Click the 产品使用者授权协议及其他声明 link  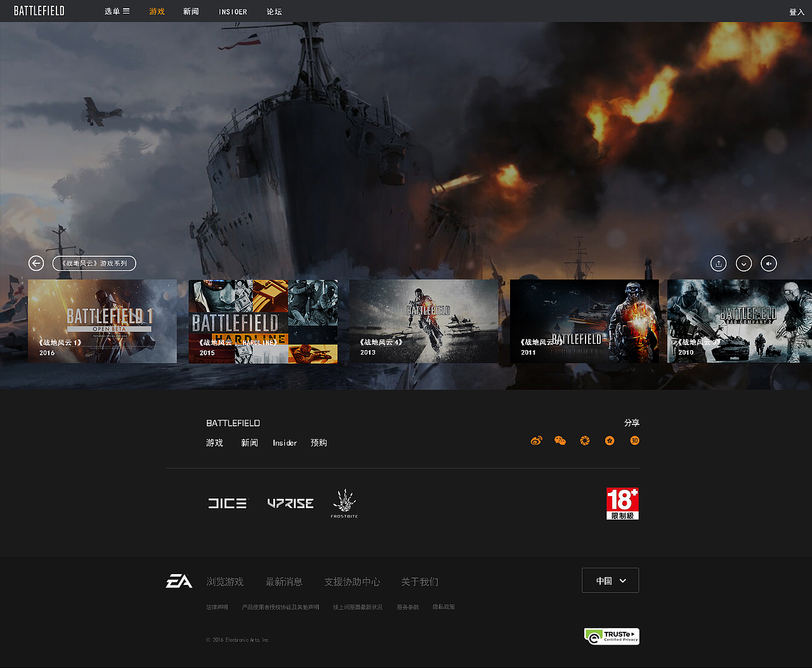click(280, 607)
